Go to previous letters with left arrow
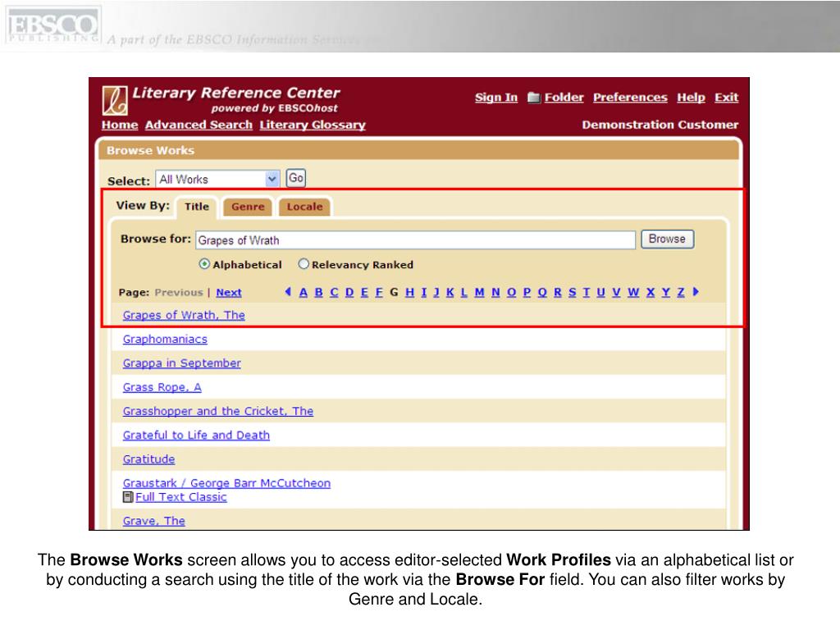The image size is (840, 630). pyautogui.click(x=288, y=291)
